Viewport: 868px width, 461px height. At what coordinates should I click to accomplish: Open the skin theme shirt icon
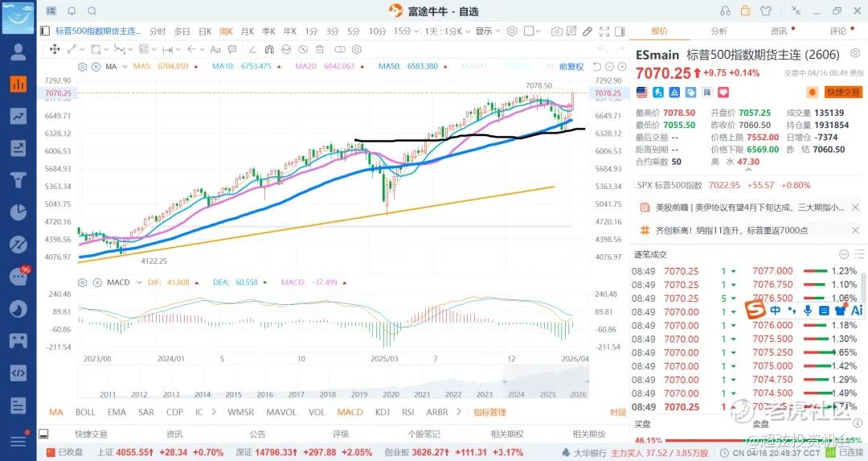click(x=766, y=10)
